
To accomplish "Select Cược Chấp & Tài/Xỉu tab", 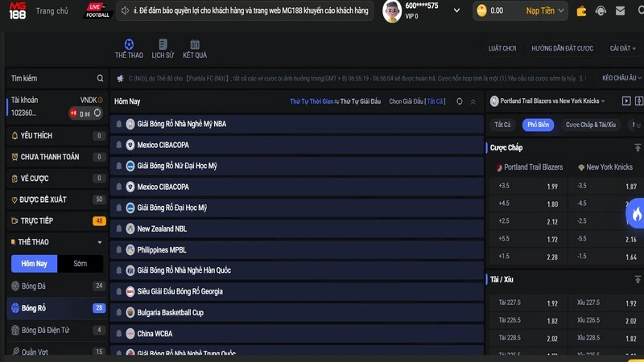I will point(591,125).
